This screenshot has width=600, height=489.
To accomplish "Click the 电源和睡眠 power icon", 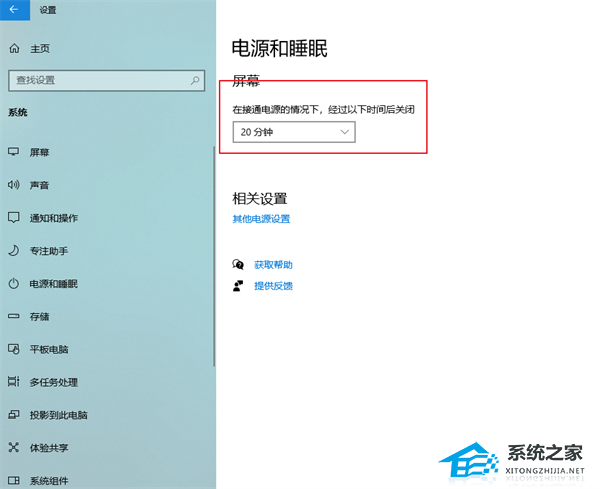I will [13, 284].
